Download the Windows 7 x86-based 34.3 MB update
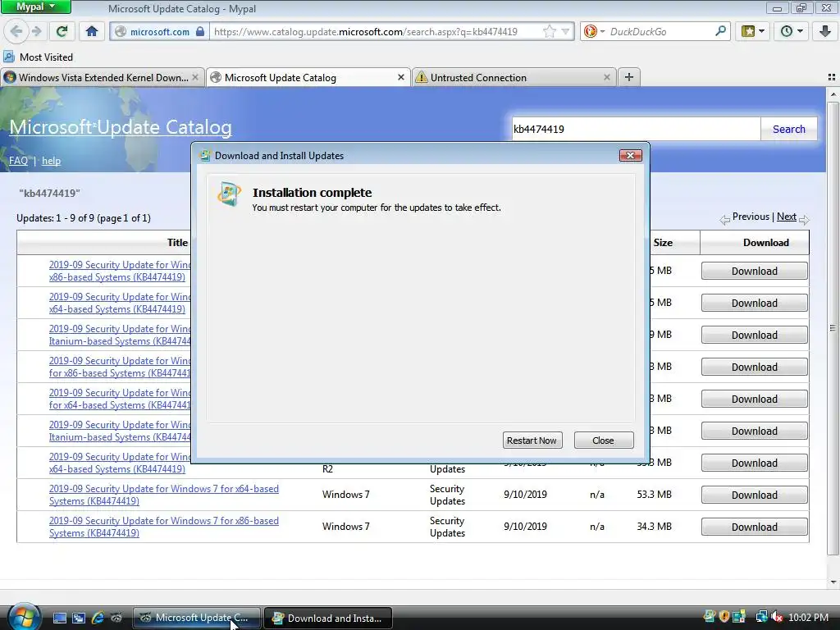 pyautogui.click(x=755, y=527)
